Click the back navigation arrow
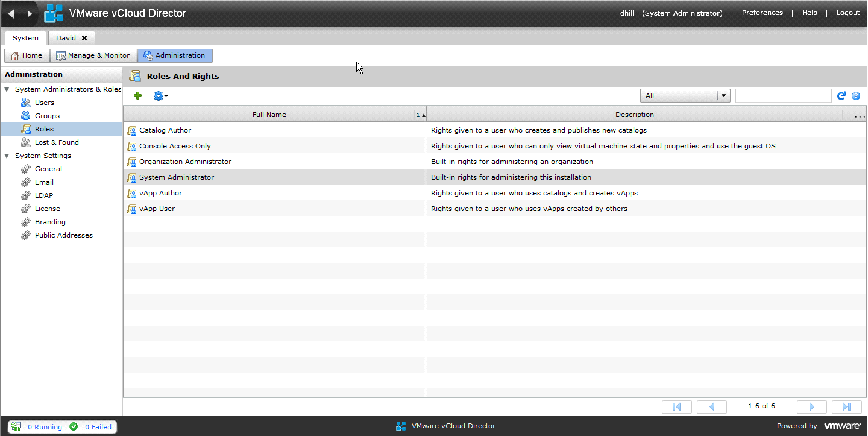This screenshot has height=436, width=868. (11, 13)
